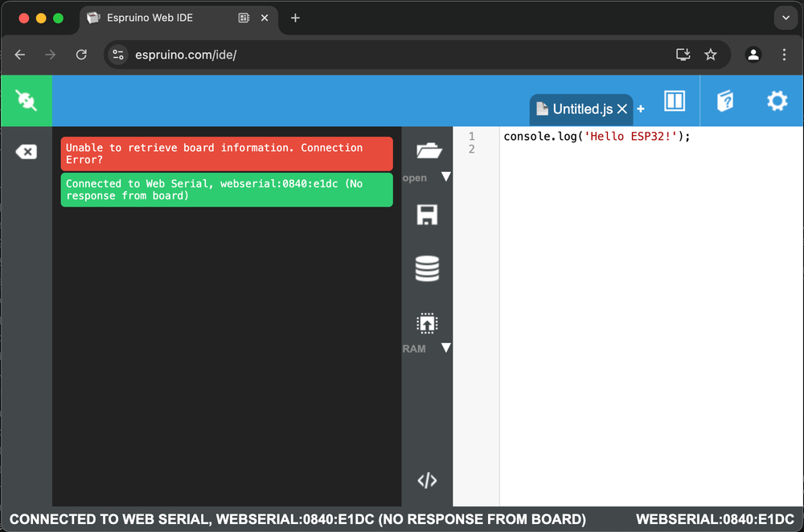Send code to Espruino with the RAM upload icon

[x=427, y=321]
